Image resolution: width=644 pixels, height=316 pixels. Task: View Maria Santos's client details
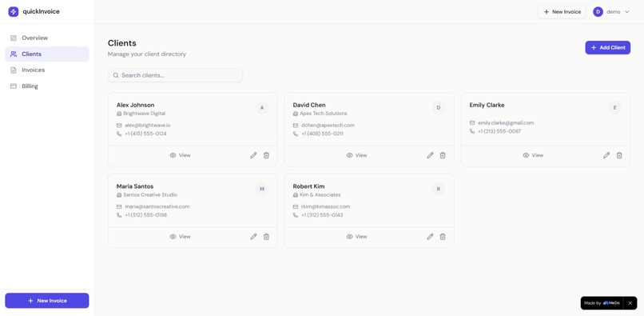pyautogui.click(x=180, y=237)
